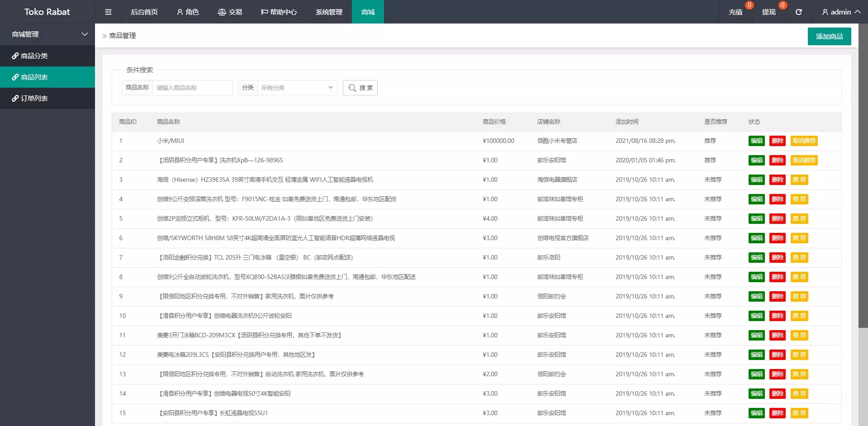868x426 pixels.
Task: Open 充值 with its notification badge
Action: click(x=735, y=12)
